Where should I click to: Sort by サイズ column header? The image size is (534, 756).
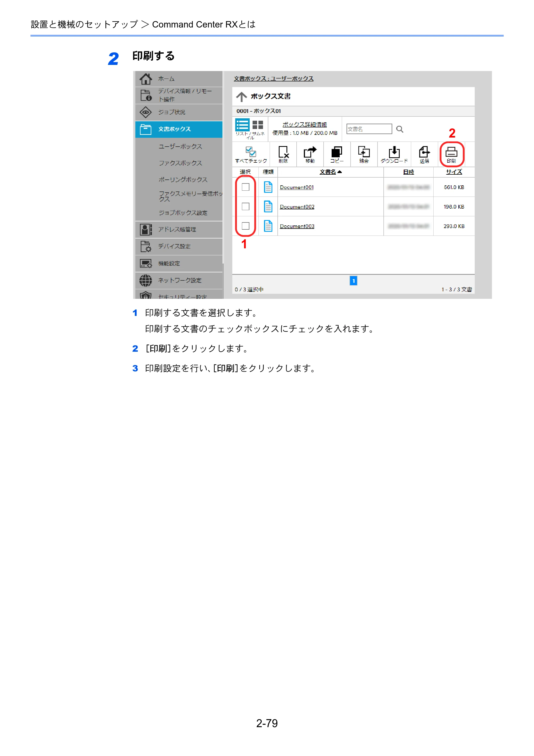(x=454, y=172)
